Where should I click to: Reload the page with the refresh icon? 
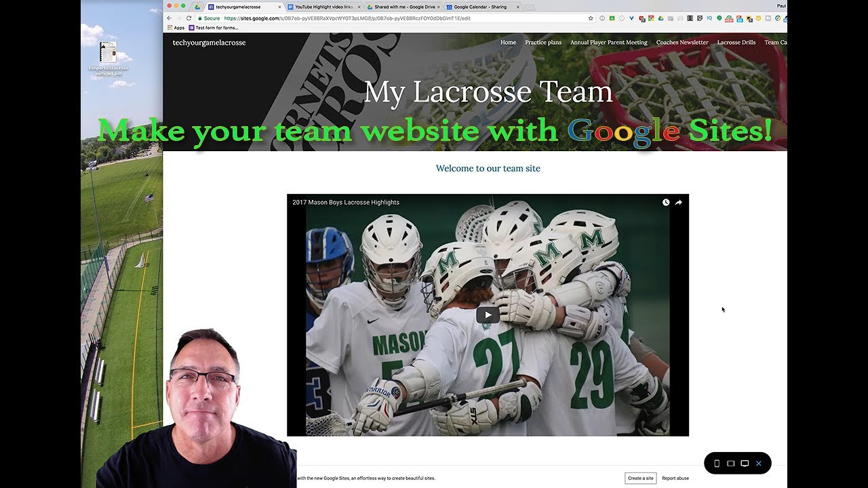coord(189,18)
